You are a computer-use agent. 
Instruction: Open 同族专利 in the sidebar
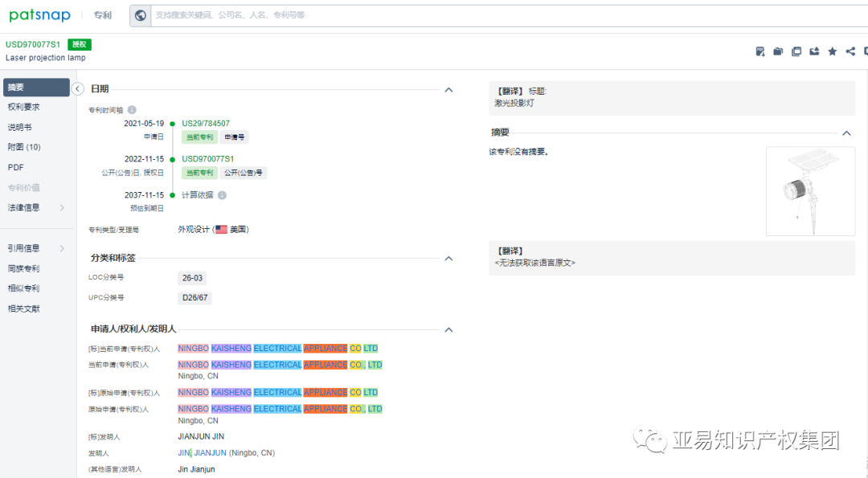(24, 268)
